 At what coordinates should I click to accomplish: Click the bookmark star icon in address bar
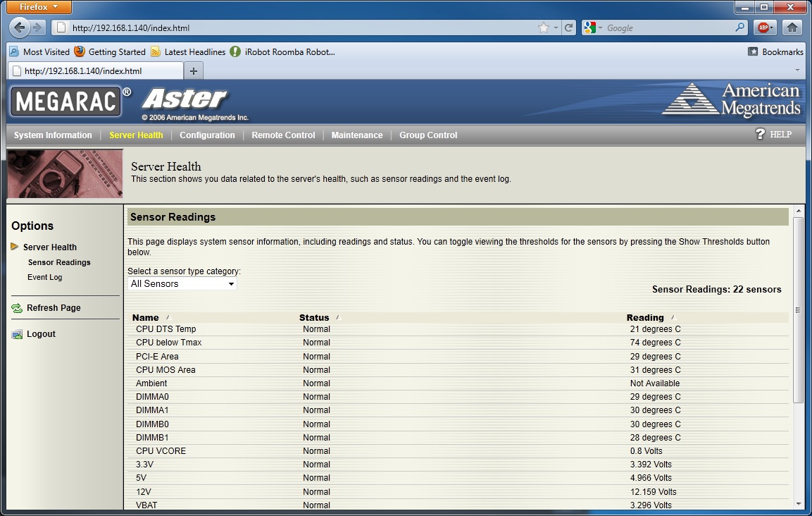pyautogui.click(x=543, y=27)
